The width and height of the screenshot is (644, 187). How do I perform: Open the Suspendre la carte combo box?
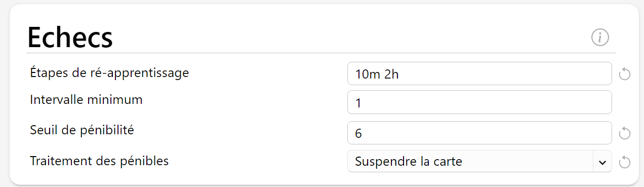pos(479,162)
